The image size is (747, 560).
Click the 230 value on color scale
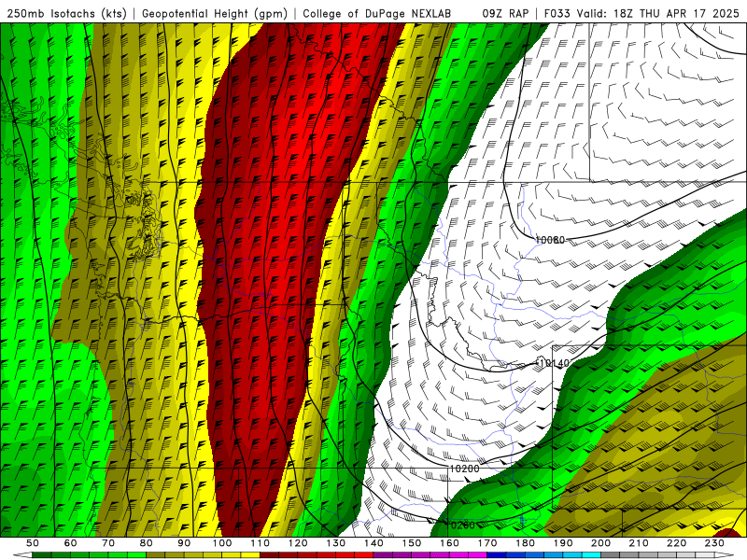(x=714, y=543)
